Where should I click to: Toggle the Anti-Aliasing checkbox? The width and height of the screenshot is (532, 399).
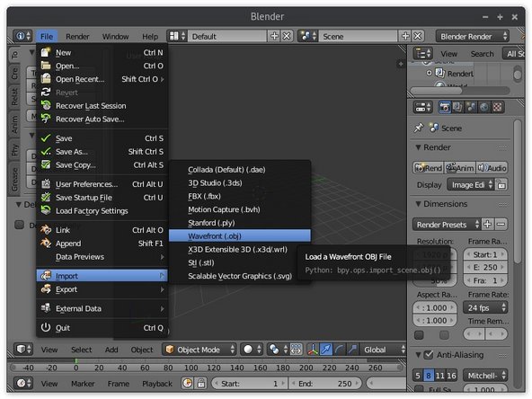pyautogui.click(x=429, y=355)
